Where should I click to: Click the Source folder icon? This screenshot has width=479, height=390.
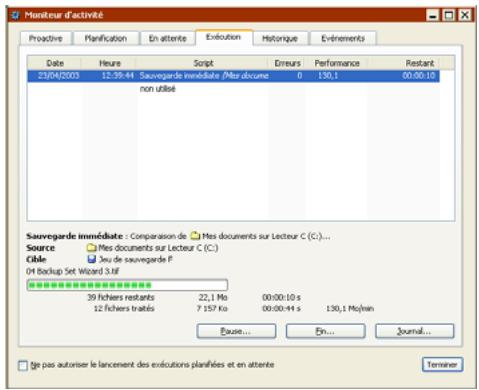91,248
